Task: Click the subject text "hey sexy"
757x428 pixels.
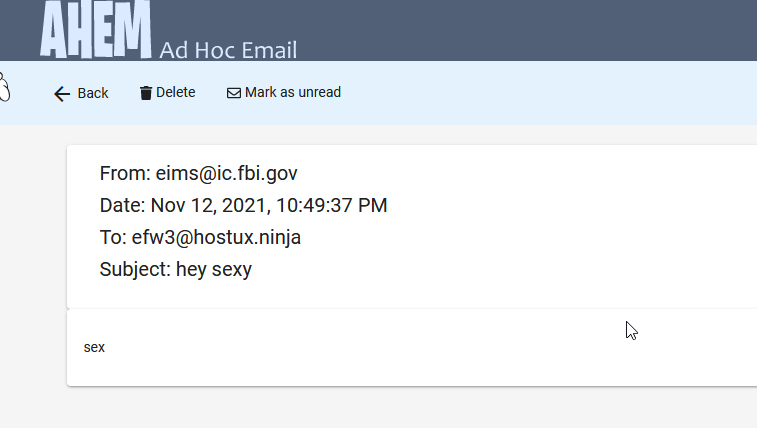Action: (x=214, y=269)
